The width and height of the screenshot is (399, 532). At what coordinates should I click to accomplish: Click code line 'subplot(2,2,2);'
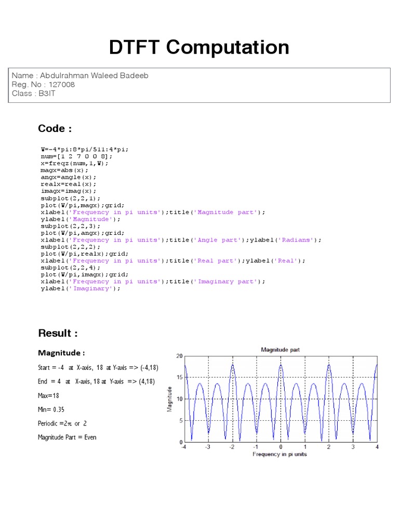70,247
